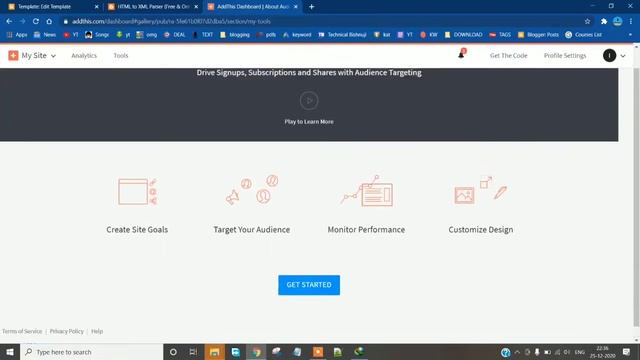Open the Windows Start menu
This screenshot has height=360, width=640.
[10, 352]
